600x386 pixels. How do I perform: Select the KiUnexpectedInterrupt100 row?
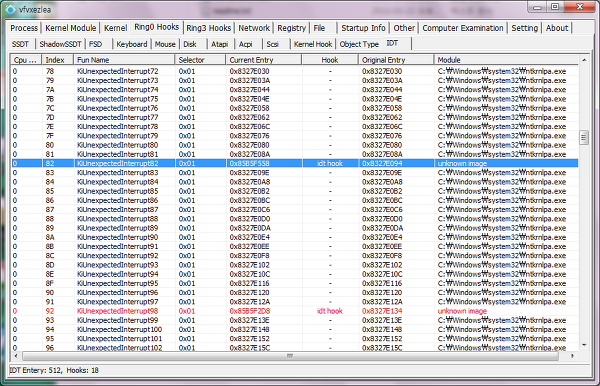coord(295,329)
